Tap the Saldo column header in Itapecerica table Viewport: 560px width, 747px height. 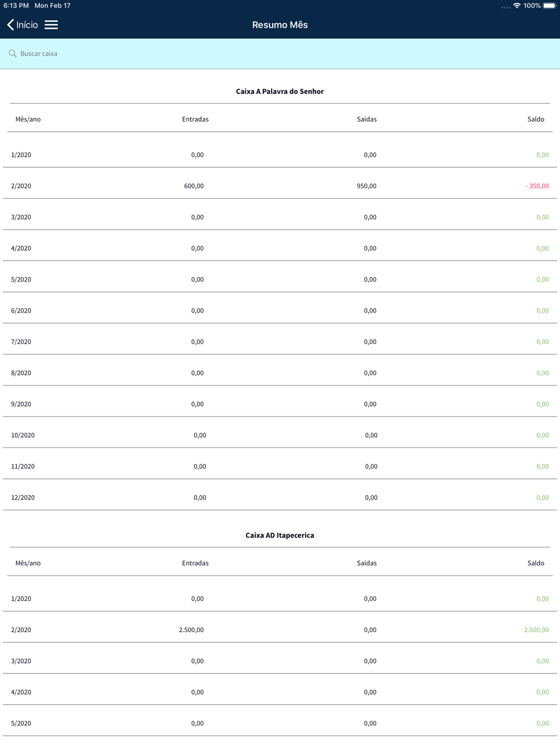(536, 563)
